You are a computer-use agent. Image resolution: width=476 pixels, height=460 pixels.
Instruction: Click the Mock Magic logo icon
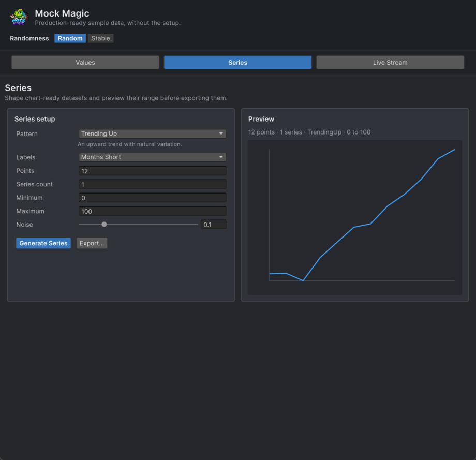tap(19, 17)
